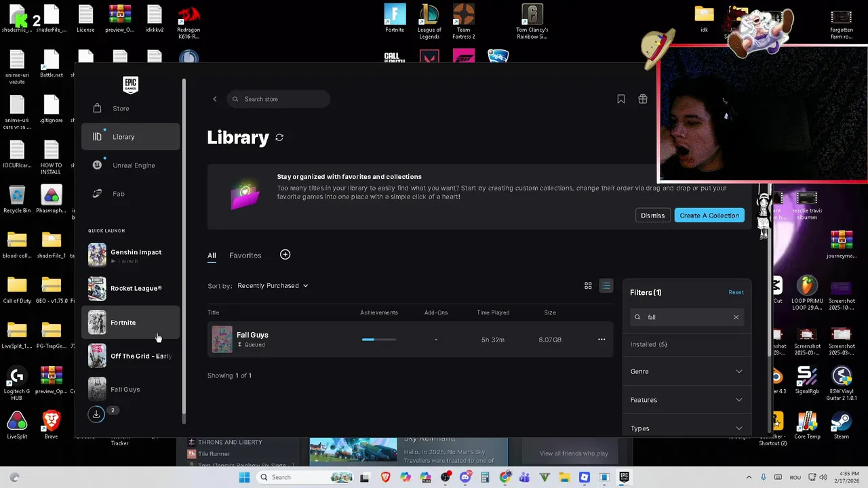The height and width of the screenshot is (488, 868).
Task: Open the Fall Guys three-dot options menu
Action: pos(601,340)
